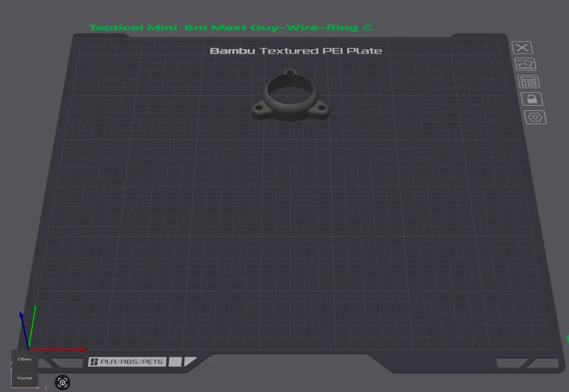This screenshot has width=569, height=392.
Task: Click the auto-orient icon on the plate
Action: pos(525,64)
